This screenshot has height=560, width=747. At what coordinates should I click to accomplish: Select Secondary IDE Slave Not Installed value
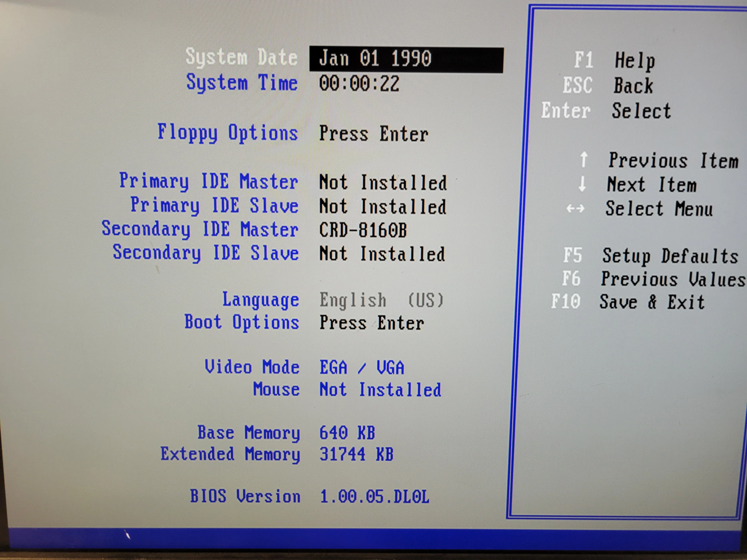(x=382, y=254)
